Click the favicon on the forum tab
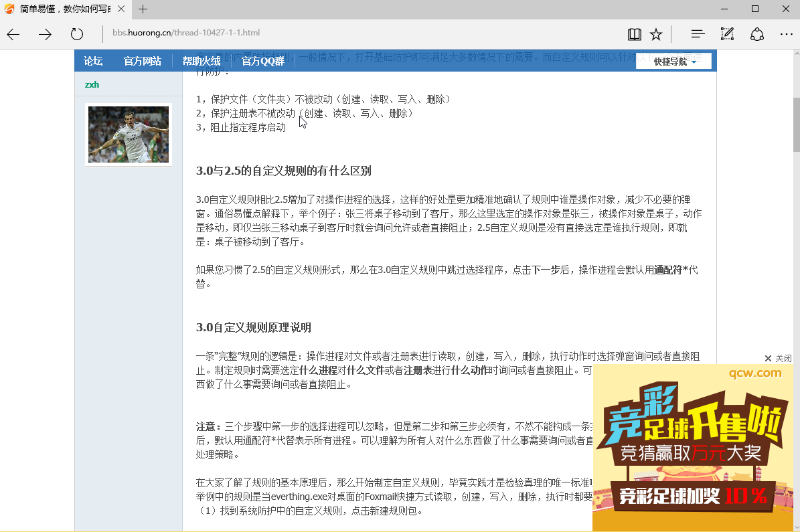800x532 pixels. (8, 9)
